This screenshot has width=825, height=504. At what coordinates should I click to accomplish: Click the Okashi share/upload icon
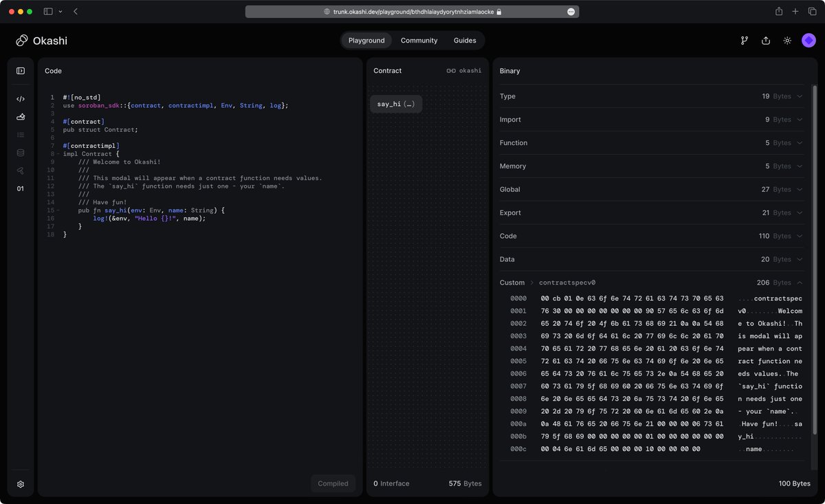[766, 41]
